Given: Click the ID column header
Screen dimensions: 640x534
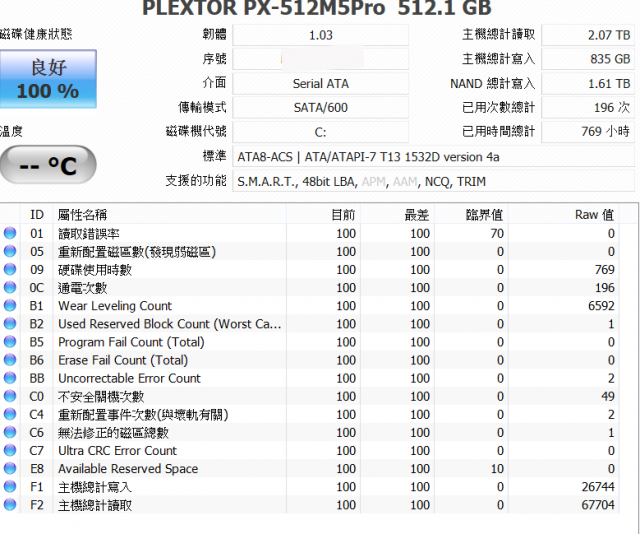Looking at the screenshot, I should (x=37, y=214).
